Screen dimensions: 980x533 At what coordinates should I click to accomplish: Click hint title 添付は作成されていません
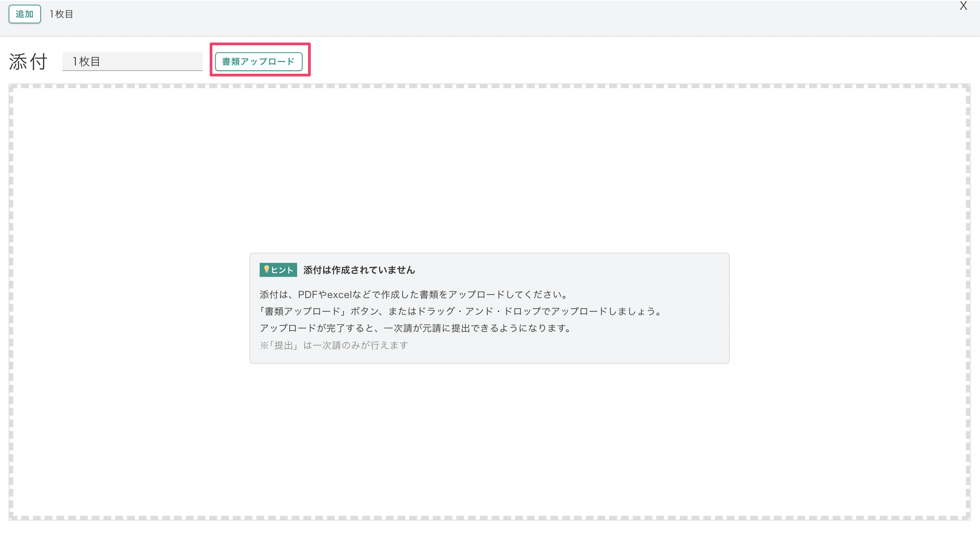click(x=359, y=270)
